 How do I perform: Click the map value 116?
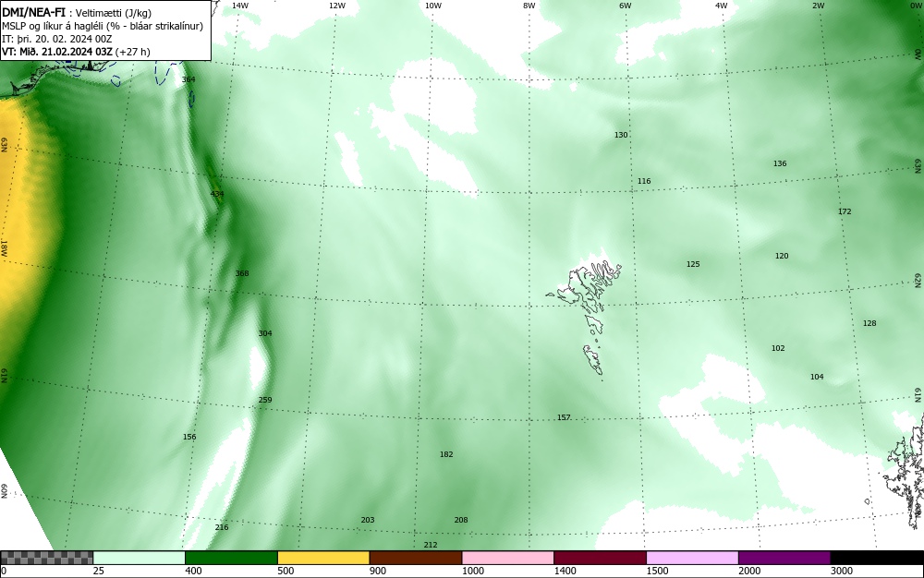(x=644, y=181)
